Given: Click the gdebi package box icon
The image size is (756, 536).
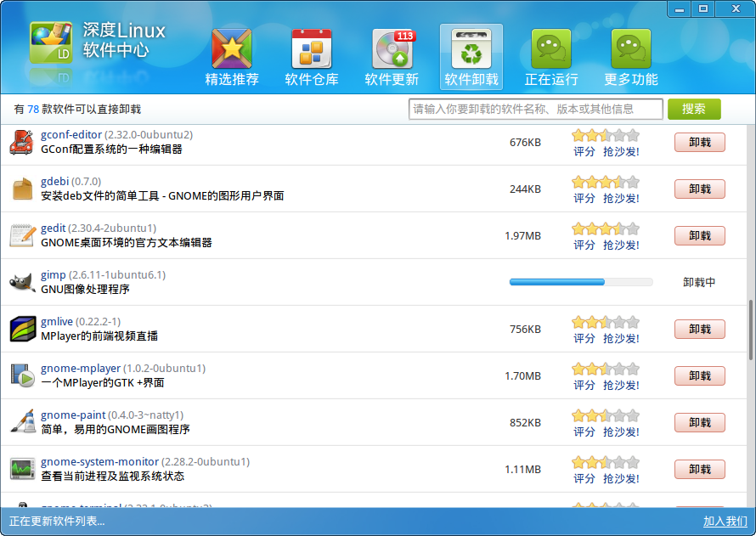Looking at the screenshot, I should tap(22, 189).
